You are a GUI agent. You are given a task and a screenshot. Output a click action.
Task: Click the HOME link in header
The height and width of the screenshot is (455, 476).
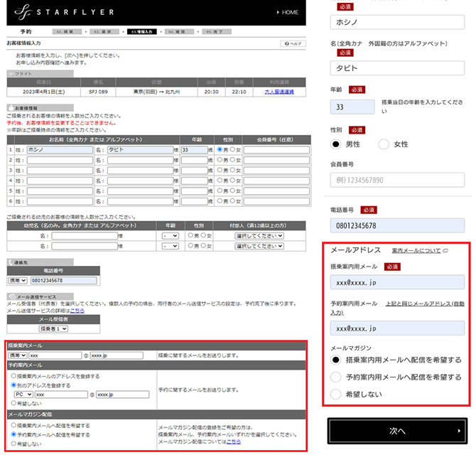(x=286, y=12)
